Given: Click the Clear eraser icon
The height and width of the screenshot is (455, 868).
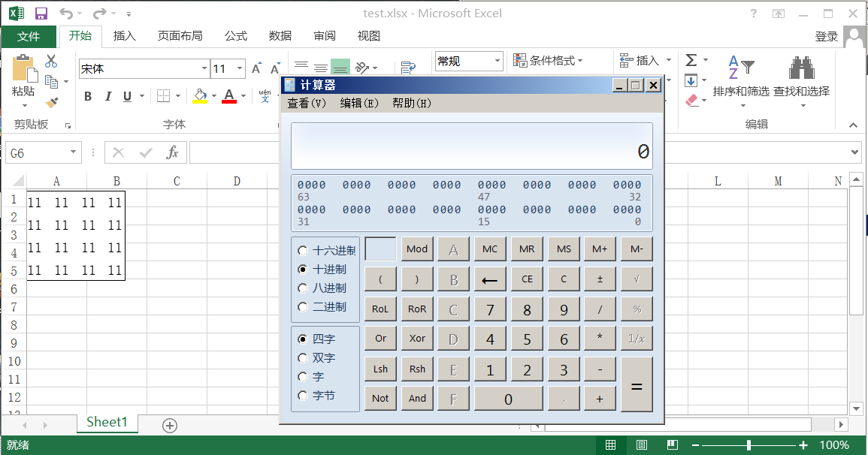Looking at the screenshot, I should pyautogui.click(x=691, y=101).
